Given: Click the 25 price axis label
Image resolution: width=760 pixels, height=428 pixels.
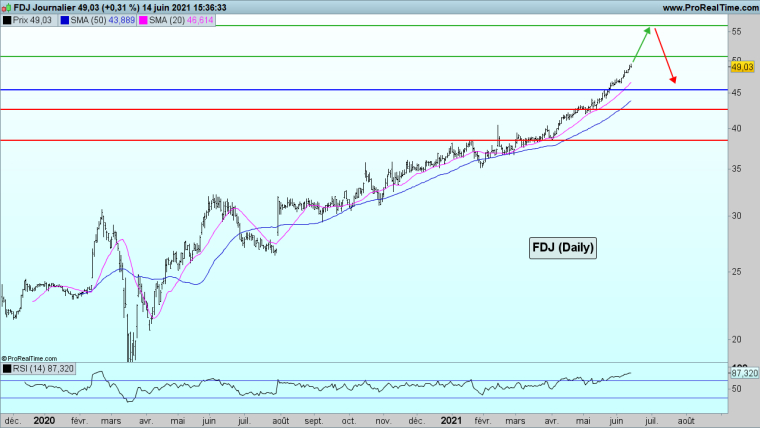Looking at the screenshot, I should point(736,272).
